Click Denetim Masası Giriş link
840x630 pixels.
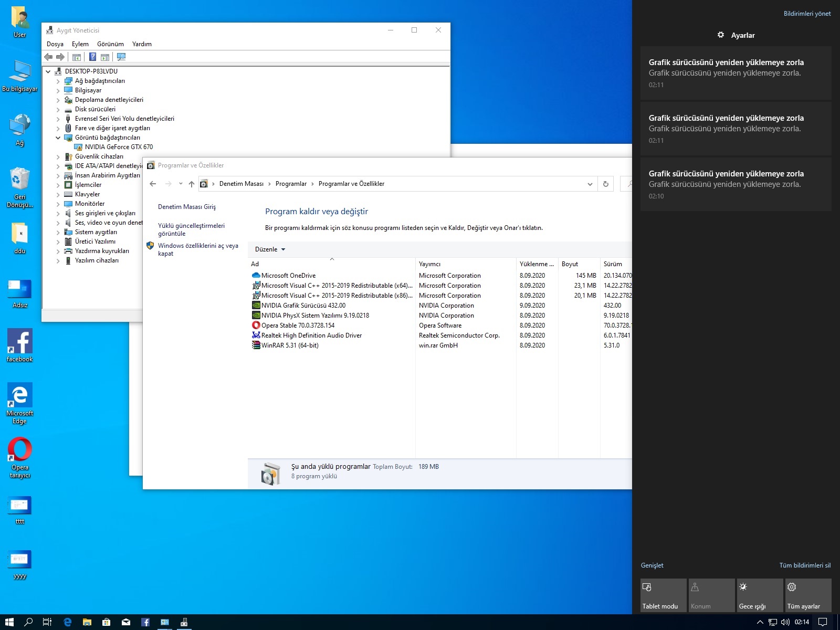coord(187,207)
